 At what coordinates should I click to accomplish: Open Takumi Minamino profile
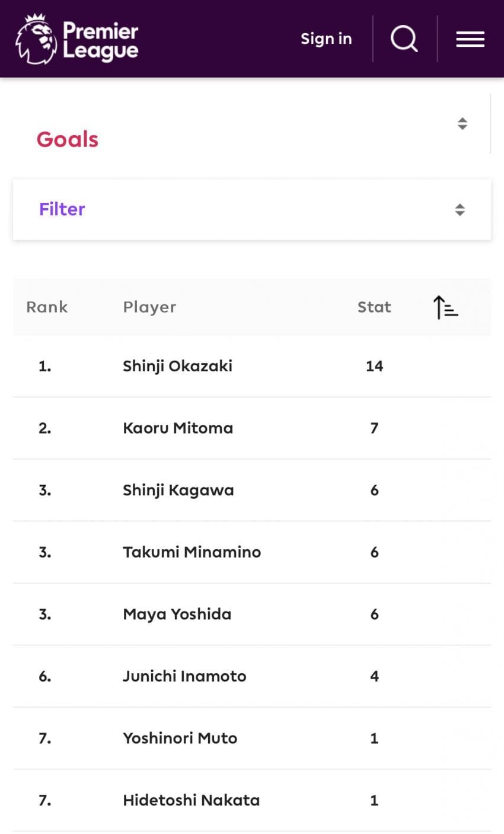[192, 552]
